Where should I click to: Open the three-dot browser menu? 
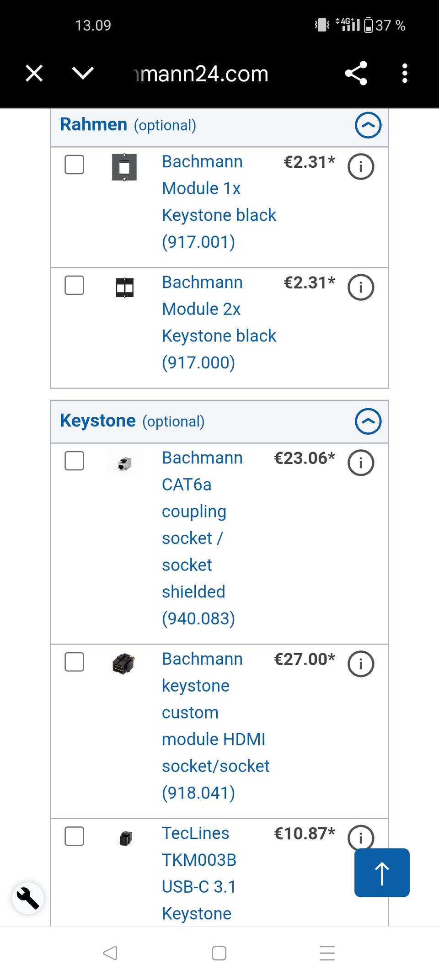[404, 73]
